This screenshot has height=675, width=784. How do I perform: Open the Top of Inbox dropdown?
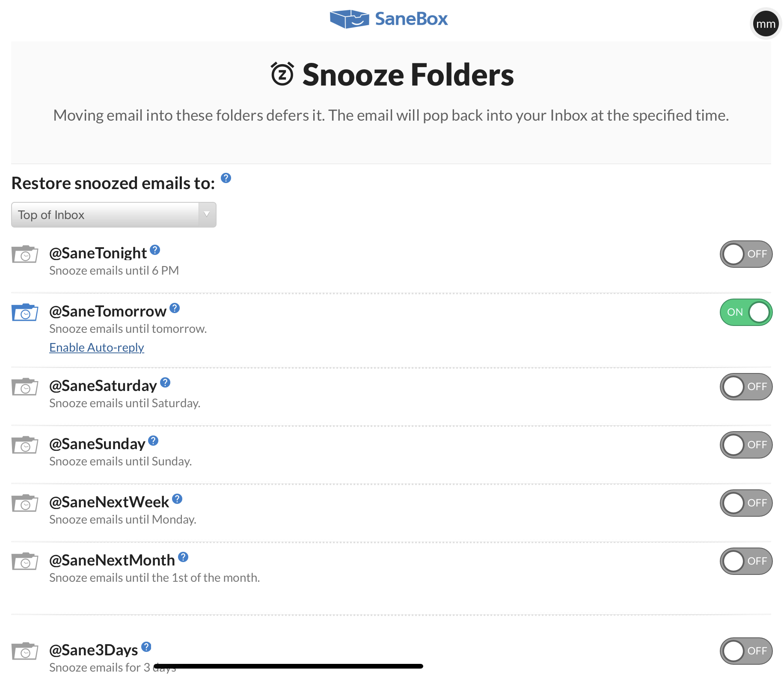[x=114, y=215]
